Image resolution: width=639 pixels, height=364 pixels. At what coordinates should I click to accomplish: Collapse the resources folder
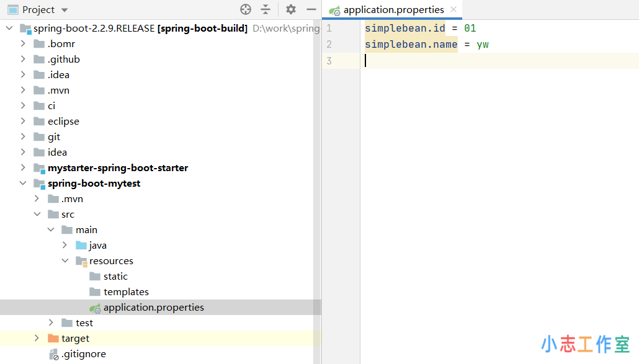65,261
